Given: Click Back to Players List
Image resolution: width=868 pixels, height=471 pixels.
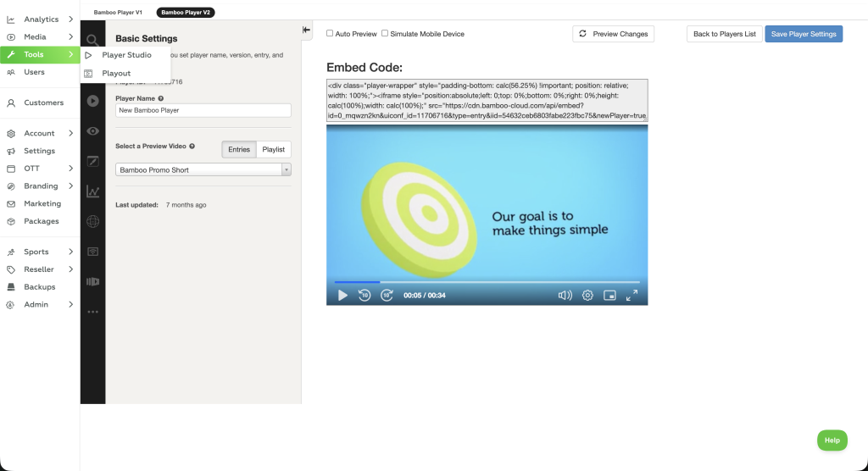Looking at the screenshot, I should pos(724,34).
